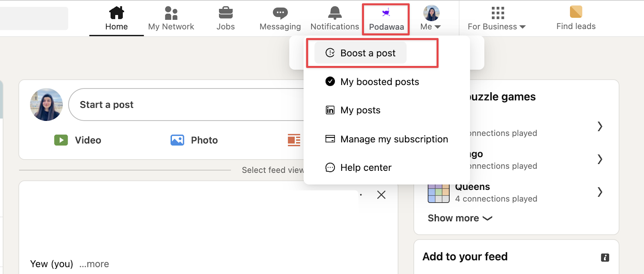Open My Network page
Screen dimensions: 644x274
(x=171, y=19)
